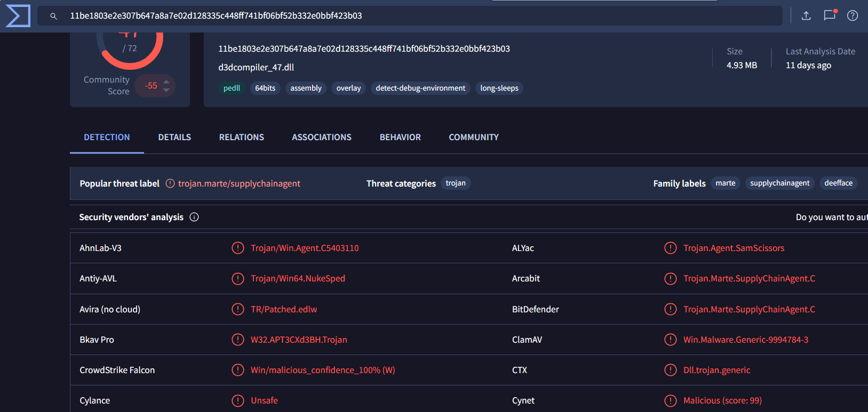Viewport: 868px width, 412px height.
Task: Click the 11 days ago analysis date
Action: click(x=808, y=65)
